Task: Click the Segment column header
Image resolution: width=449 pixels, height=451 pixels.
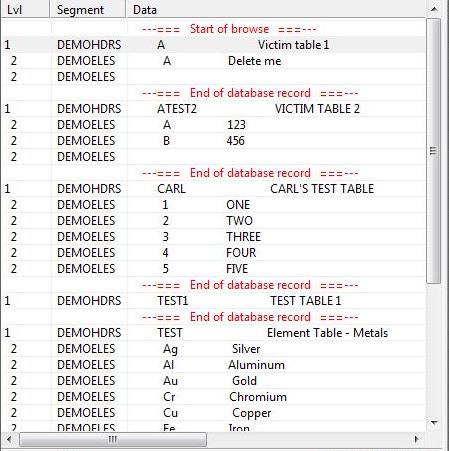Action: pos(88,9)
